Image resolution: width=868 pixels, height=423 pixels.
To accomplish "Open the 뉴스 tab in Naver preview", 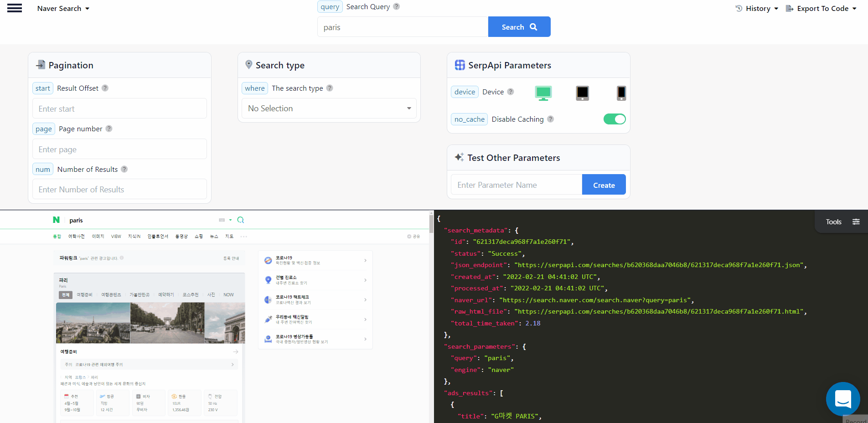I will click(x=214, y=236).
